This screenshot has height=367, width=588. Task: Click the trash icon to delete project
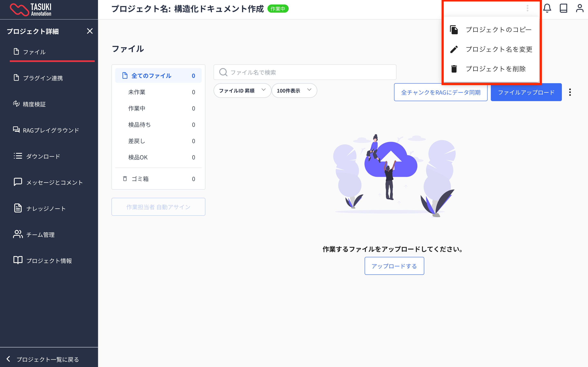tap(454, 69)
